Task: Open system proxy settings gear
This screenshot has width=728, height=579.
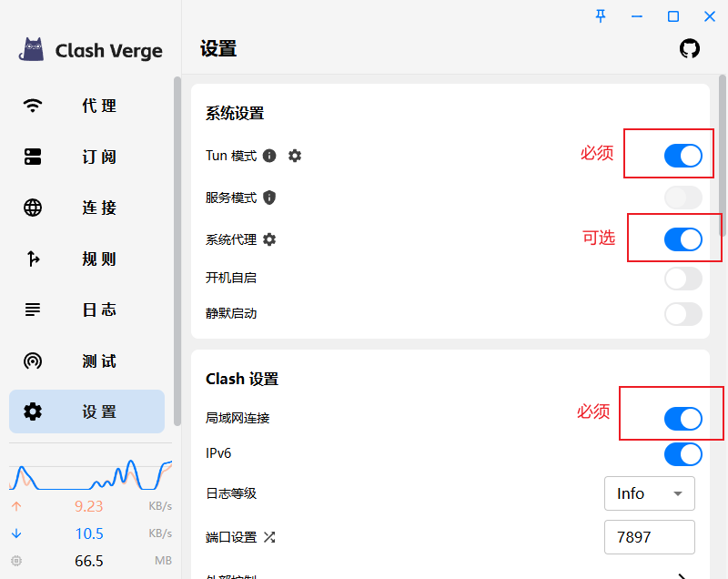Action: coord(269,239)
